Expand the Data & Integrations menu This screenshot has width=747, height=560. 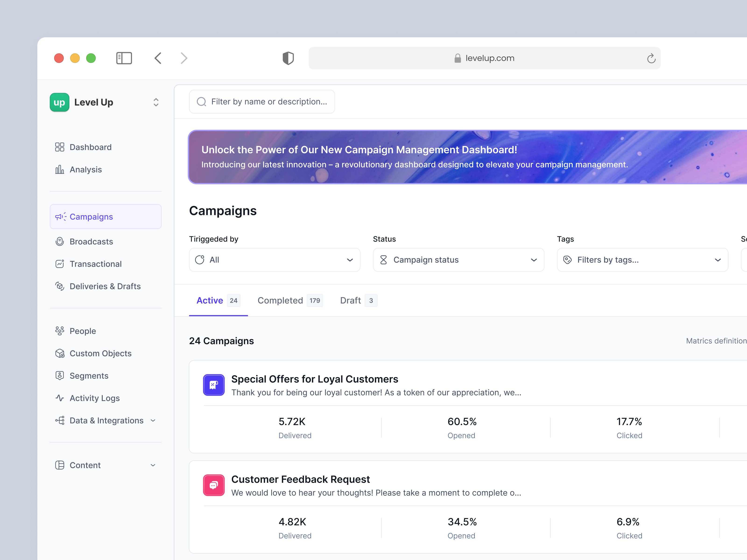pyautogui.click(x=153, y=420)
